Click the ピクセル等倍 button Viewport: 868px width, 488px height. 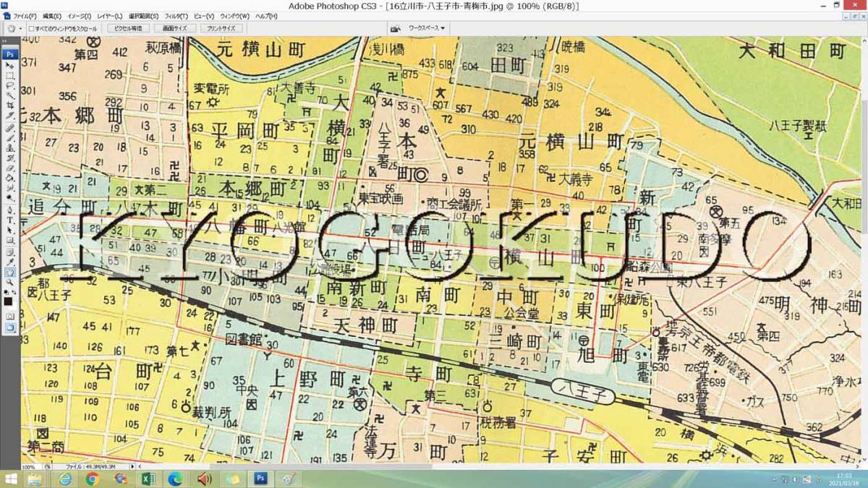[x=128, y=28]
